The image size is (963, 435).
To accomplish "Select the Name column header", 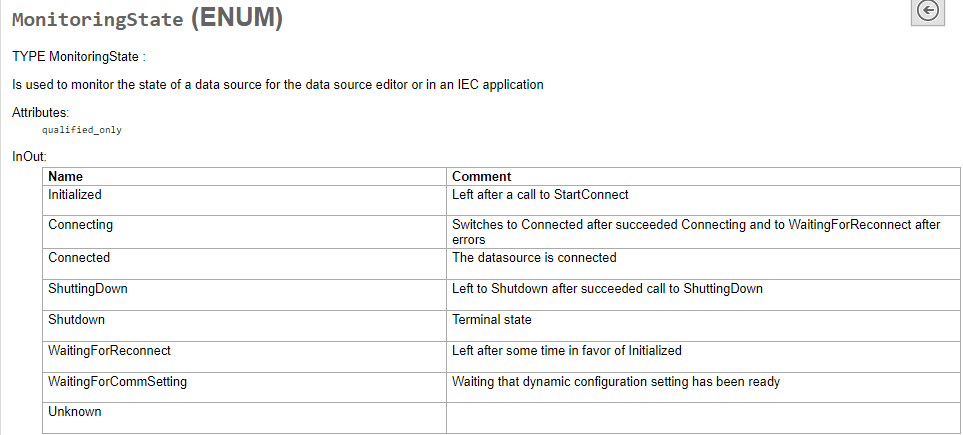I will (x=66, y=177).
